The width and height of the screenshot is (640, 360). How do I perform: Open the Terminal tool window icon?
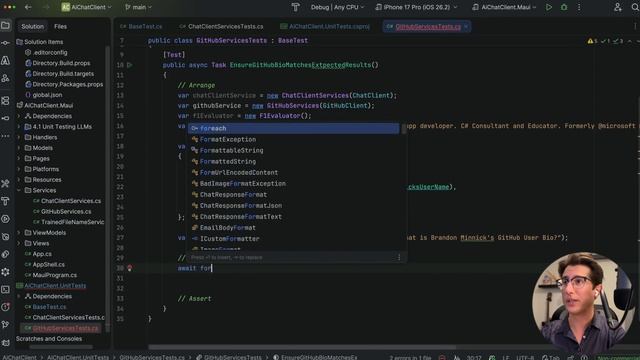tap(5, 289)
